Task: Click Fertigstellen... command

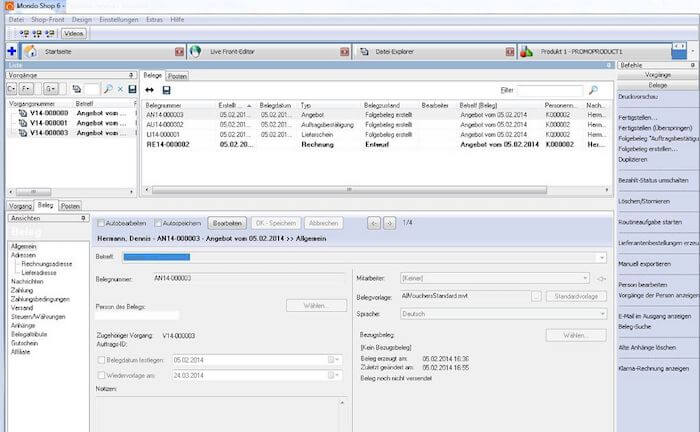Action: (638, 118)
